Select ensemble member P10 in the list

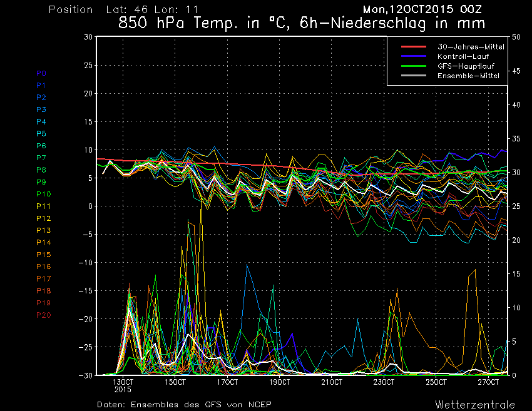[44, 194]
